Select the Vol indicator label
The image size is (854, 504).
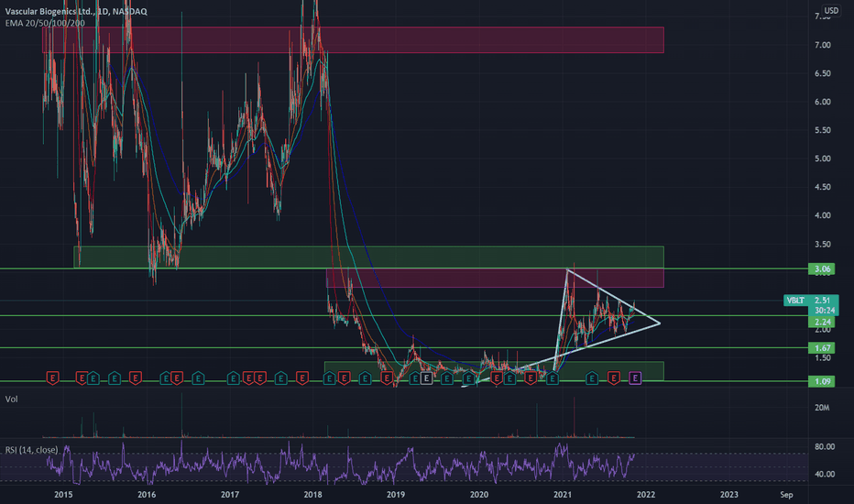click(x=11, y=399)
